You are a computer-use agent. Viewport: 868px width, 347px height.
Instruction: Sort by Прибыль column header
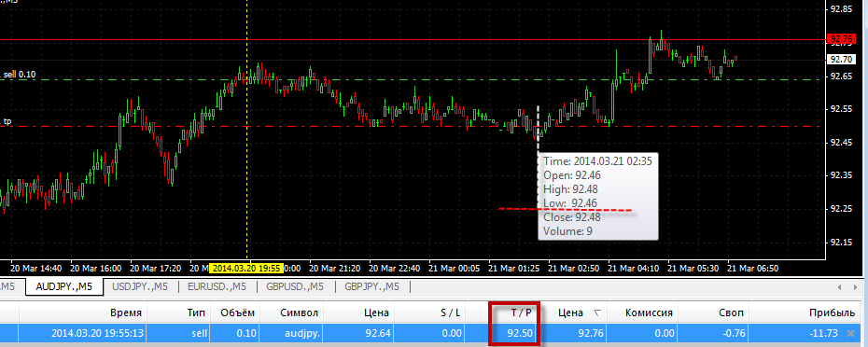tap(805, 312)
